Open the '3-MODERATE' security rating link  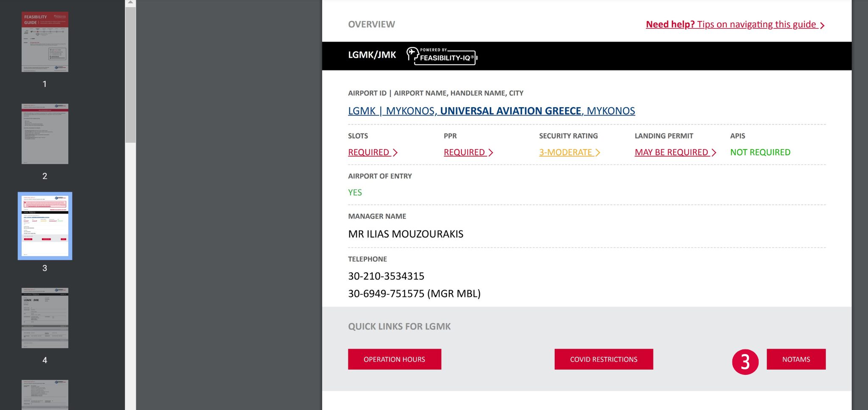tap(570, 152)
